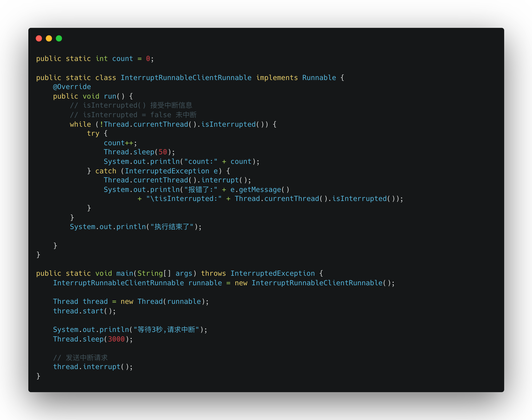Click the red close window dot
Image resolution: width=532 pixels, height=420 pixels.
(x=39, y=38)
